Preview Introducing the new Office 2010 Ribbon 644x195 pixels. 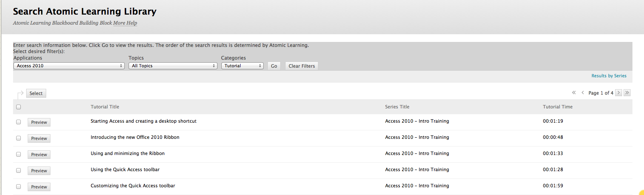click(x=39, y=138)
